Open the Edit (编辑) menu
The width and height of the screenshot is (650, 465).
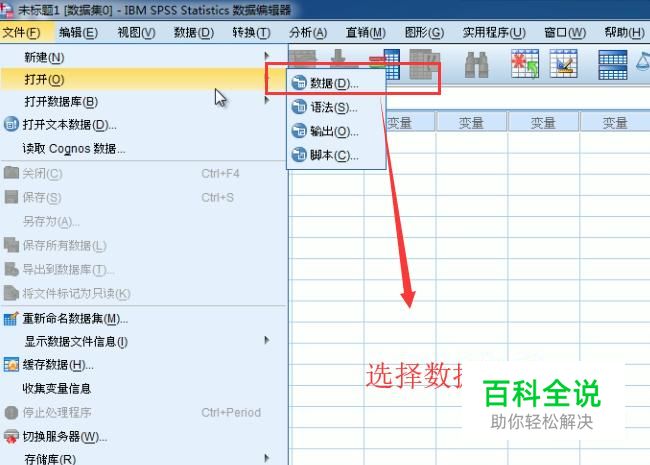[x=78, y=32]
